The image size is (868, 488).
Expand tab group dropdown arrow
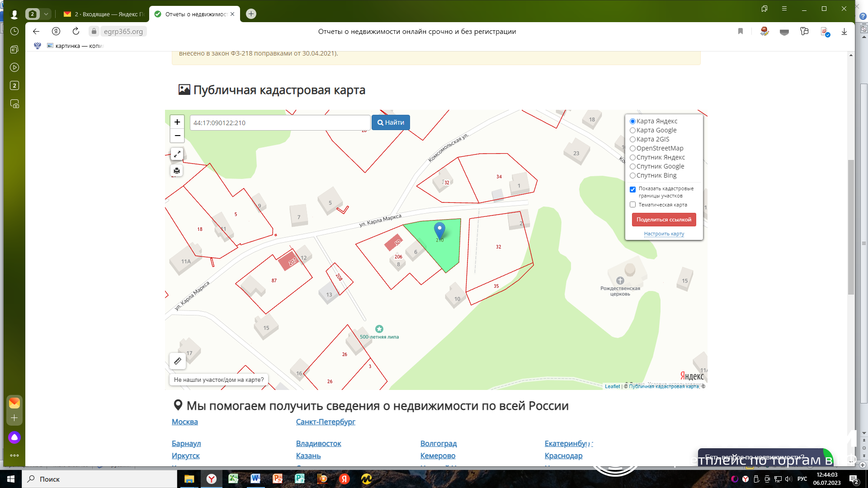46,14
